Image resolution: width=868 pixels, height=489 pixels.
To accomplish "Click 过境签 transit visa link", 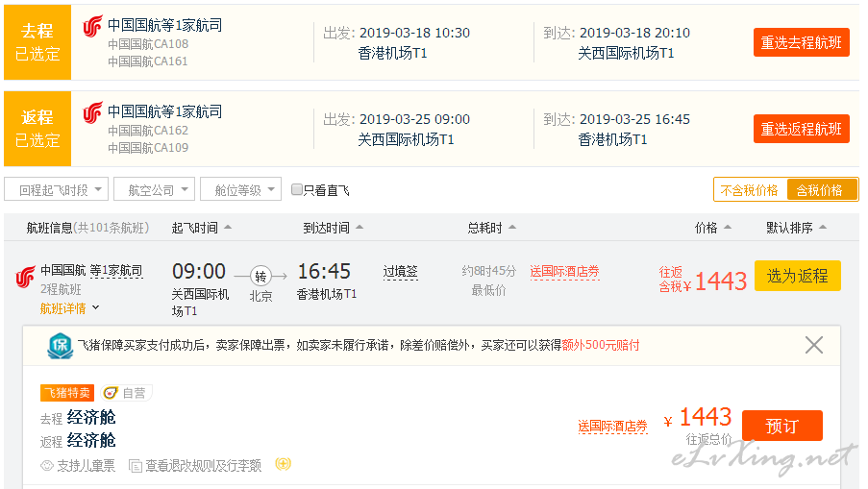I will pos(400,272).
